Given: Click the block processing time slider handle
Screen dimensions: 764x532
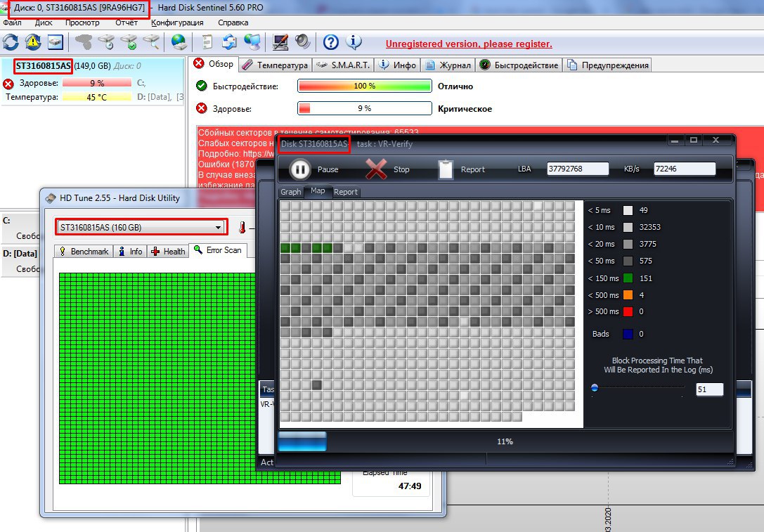Looking at the screenshot, I should point(595,388).
